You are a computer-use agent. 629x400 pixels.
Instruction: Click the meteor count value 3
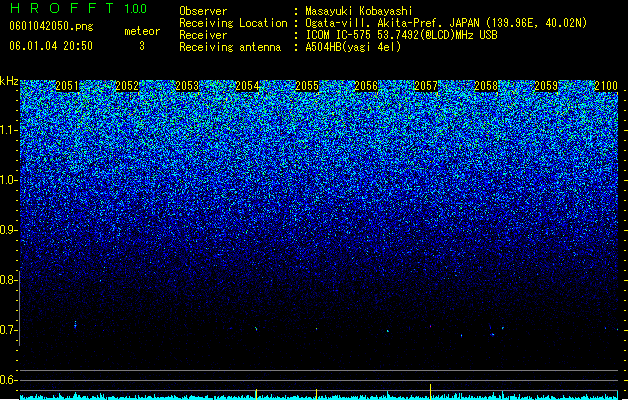tap(142, 46)
